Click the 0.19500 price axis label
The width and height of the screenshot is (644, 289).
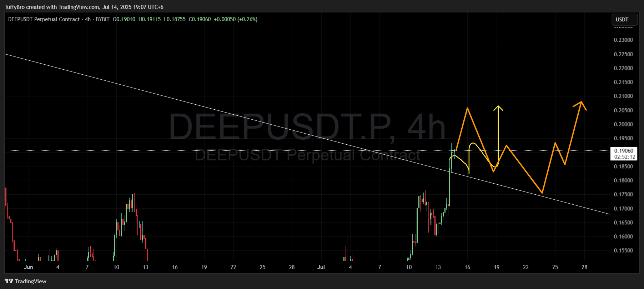(623, 138)
